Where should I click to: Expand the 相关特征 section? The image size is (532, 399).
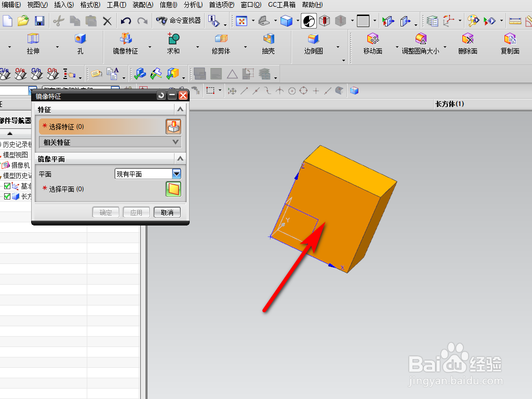176,142
